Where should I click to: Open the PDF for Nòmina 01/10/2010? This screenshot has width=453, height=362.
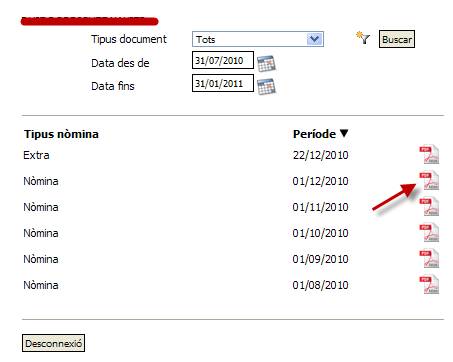pos(429,233)
